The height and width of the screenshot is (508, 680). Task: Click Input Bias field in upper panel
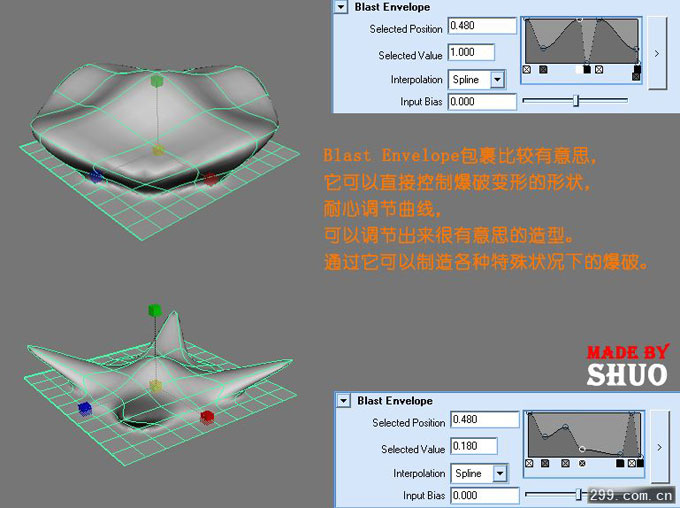coord(482,102)
